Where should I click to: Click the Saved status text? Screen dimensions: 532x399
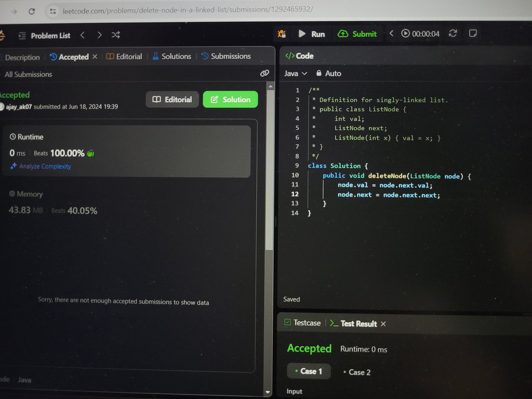pyautogui.click(x=292, y=299)
